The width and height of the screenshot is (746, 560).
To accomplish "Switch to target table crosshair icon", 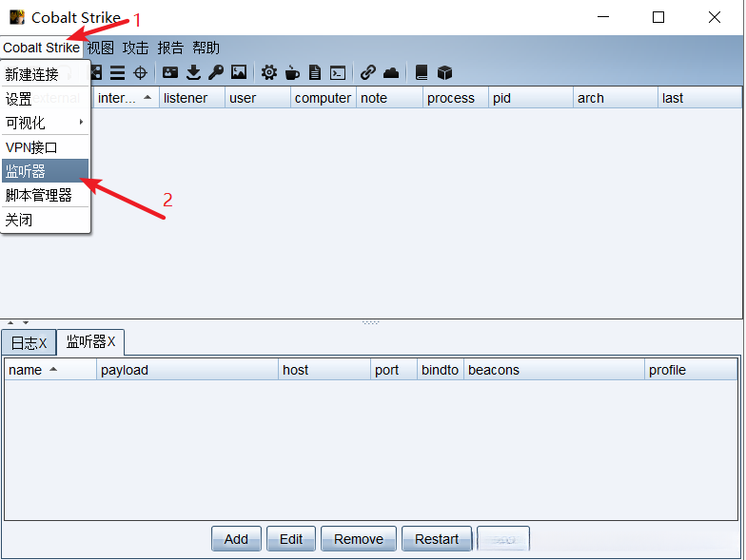I will click(x=141, y=72).
